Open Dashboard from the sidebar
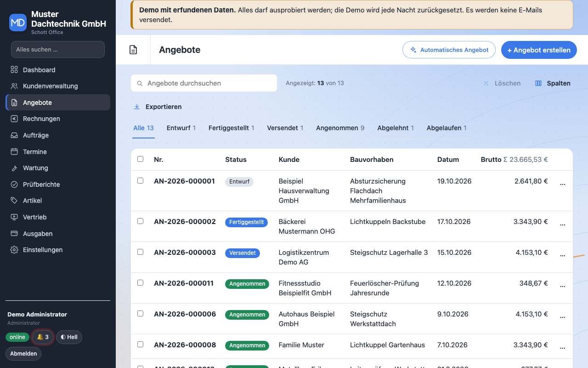588x368 pixels. (58, 70)
